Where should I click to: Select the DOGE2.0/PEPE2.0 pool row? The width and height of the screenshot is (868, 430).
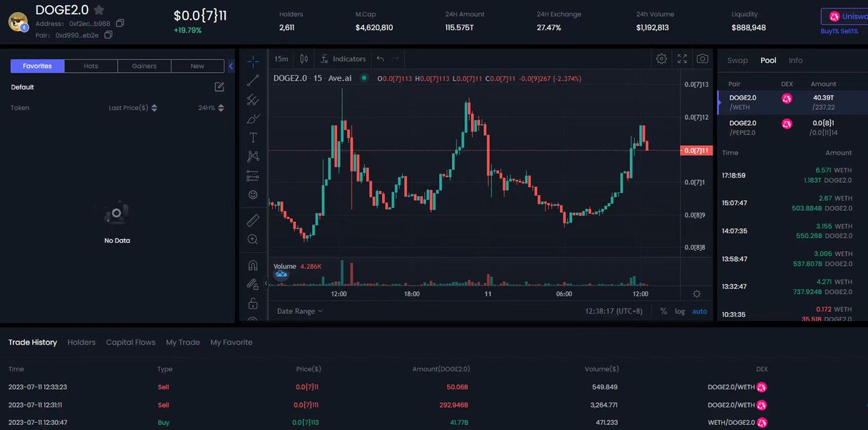[x=792, y=127]
